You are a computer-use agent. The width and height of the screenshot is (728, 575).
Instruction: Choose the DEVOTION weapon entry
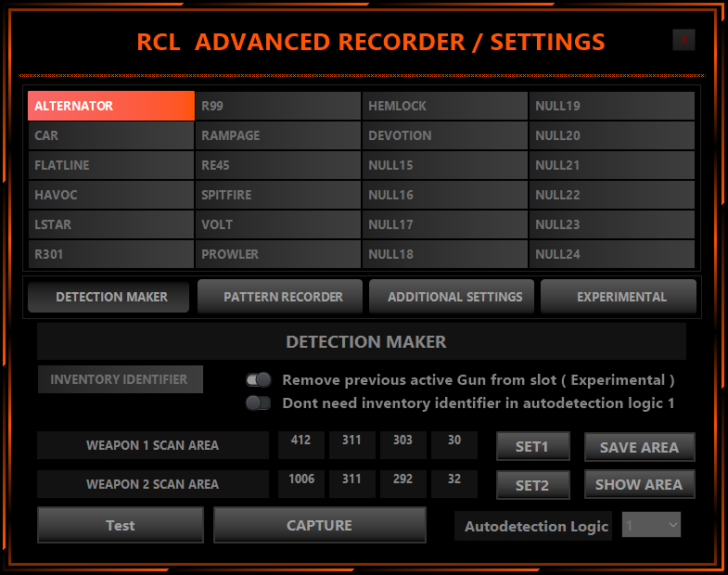point(445,135)
